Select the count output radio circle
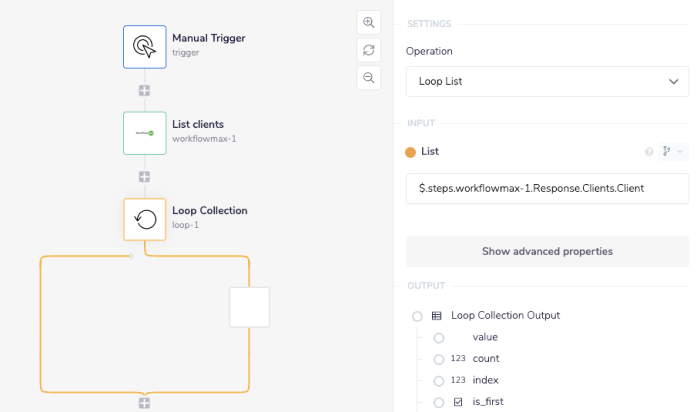This screenshot has height=412, width=700. pos(439,359)
